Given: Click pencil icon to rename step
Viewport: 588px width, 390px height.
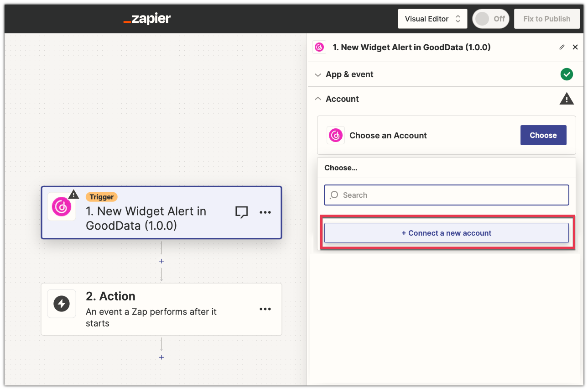Looking at the screenshot, I should (562, 47).
